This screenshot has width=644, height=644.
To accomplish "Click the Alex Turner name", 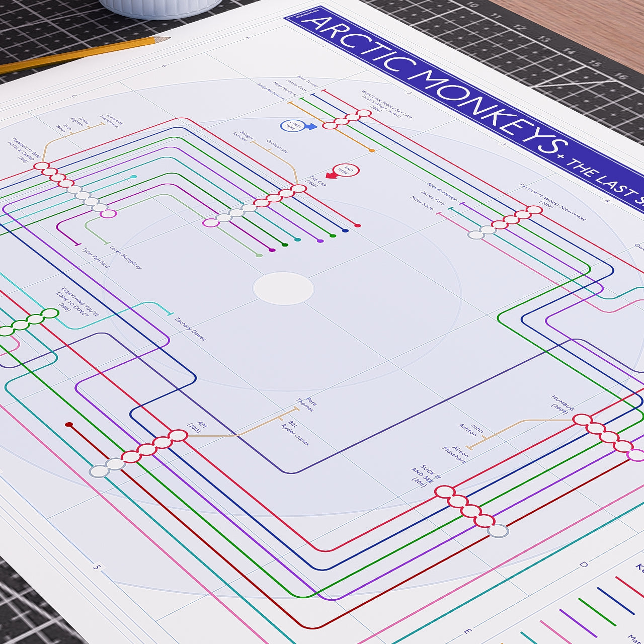I will tap(307, 81).
